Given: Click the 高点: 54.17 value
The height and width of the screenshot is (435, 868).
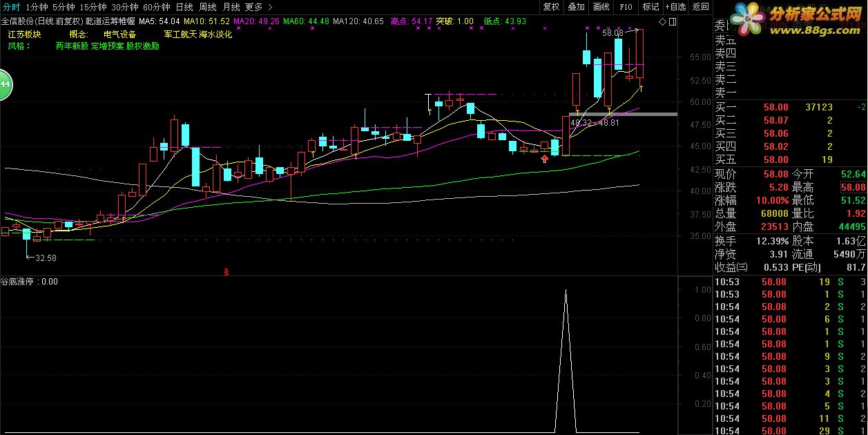Looking at the screenshot, I should point(412,21).
